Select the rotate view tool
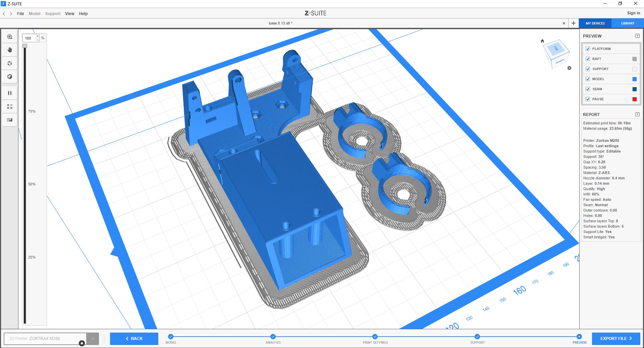Viewport: 644px width, 348px height. [x=10, y=63]
